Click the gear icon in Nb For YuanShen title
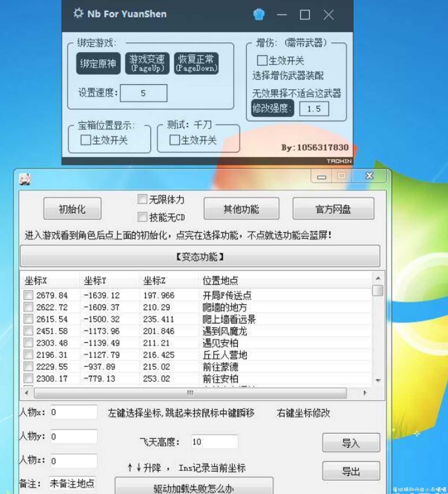This screenshot has height=494, width=448. coord(78,13)
